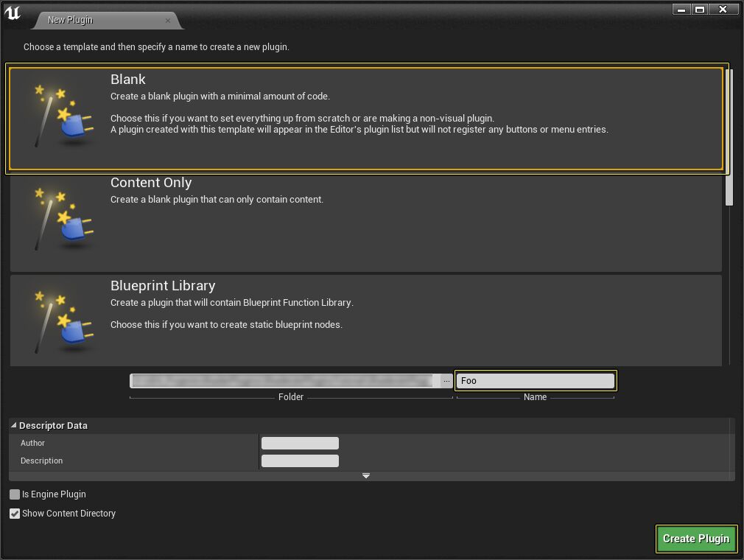The width and height of the screenshot is (744, 560).
Task: Click the Unreal Engine logo
Action: pos(12,12)
